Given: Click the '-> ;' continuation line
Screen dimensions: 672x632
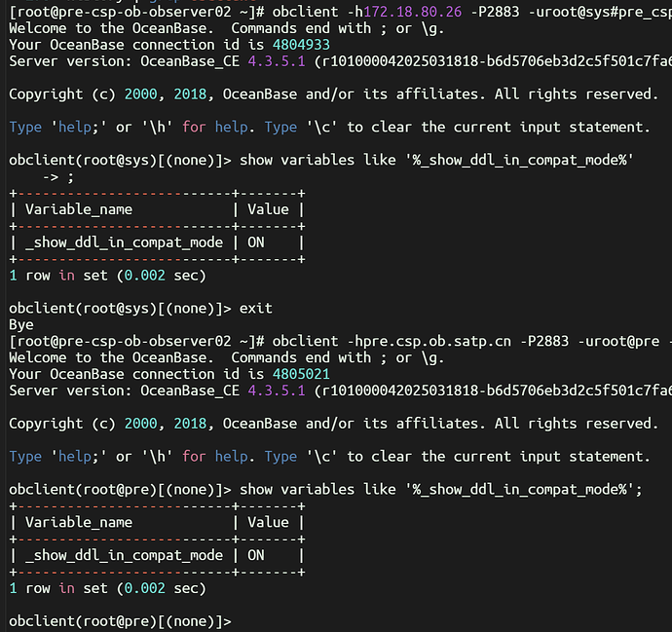Looking at the screenshot, I should (x=58, y=177).
